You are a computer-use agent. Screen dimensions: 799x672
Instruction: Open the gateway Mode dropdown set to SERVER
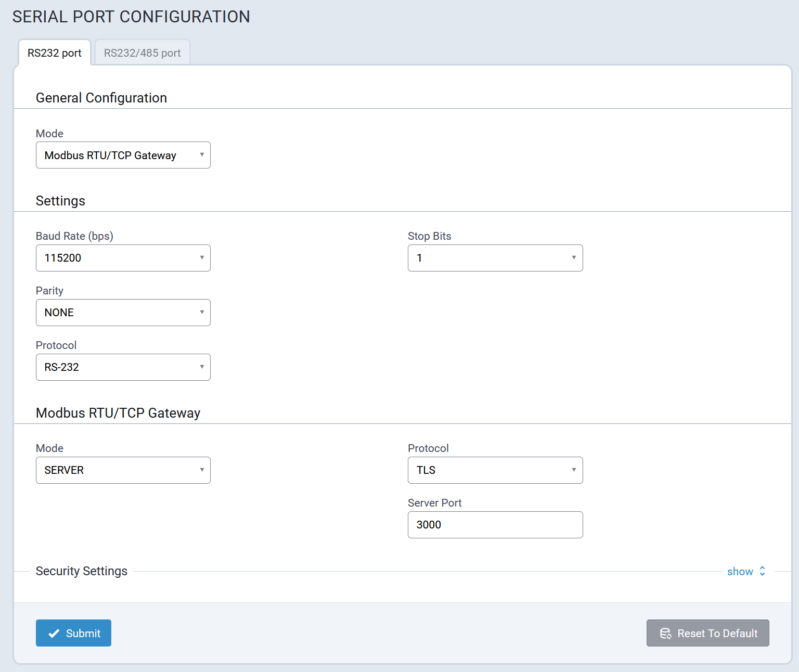point(123,470)
